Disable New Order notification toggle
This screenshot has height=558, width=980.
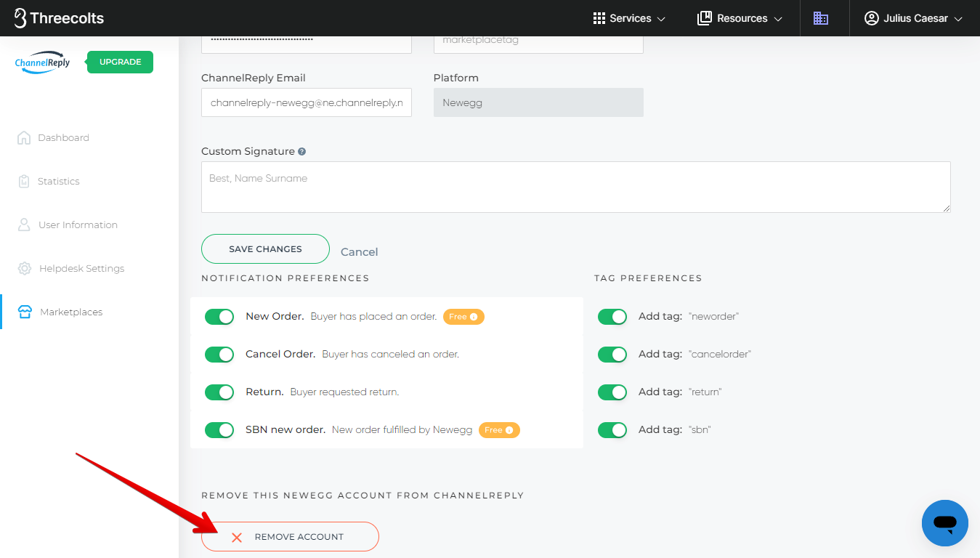click(219, 317)
